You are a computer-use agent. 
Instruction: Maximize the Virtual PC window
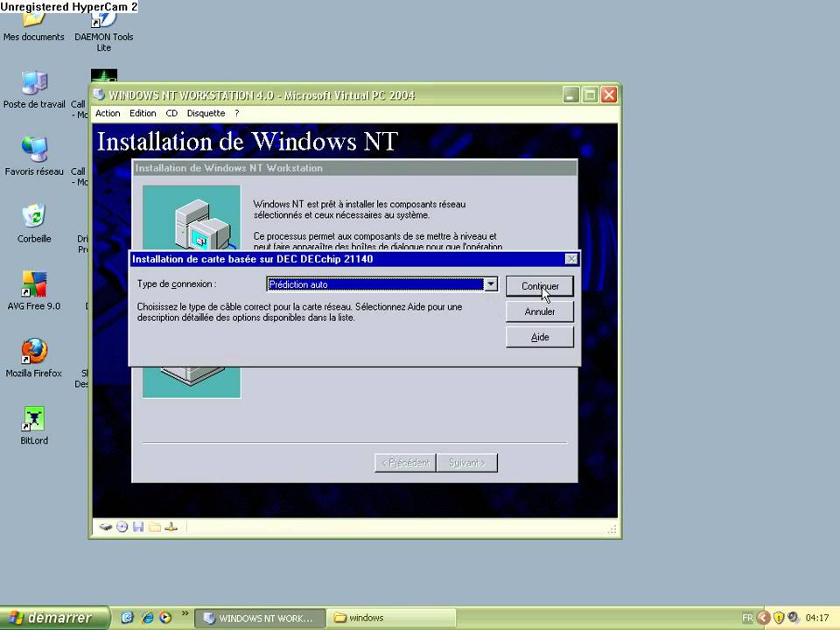(590, 95)
